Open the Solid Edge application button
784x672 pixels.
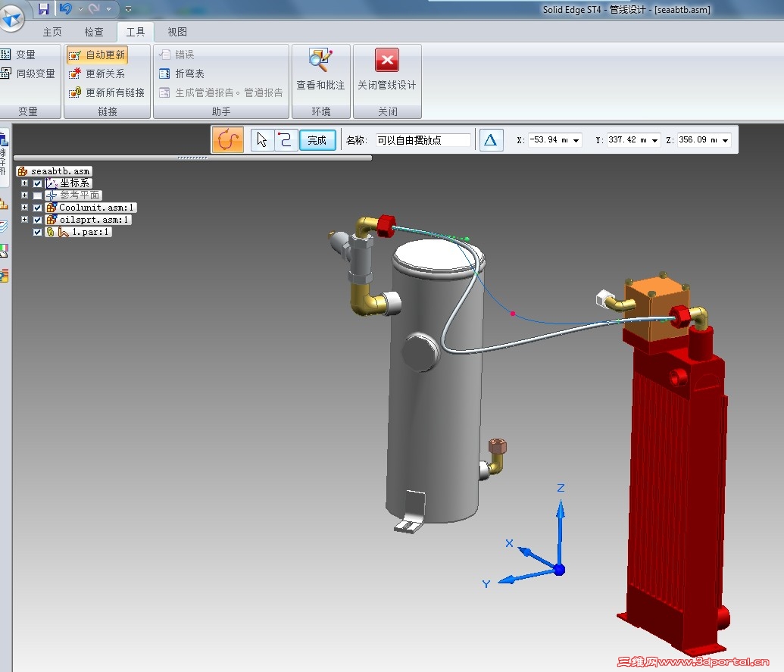pyautogui.click(x=11, y=17)
